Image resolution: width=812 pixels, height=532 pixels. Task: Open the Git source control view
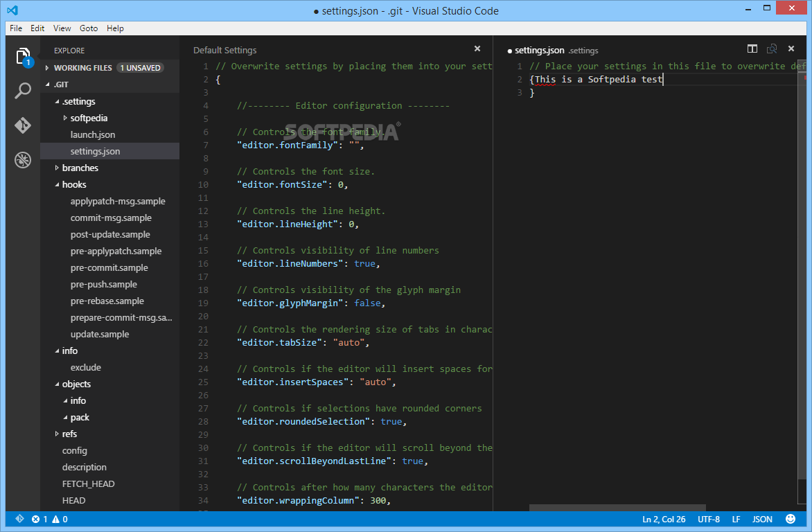[23, 125]
